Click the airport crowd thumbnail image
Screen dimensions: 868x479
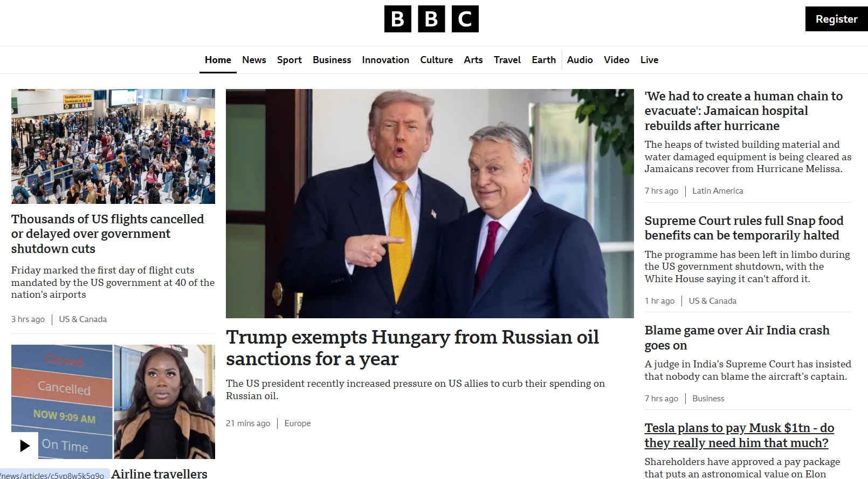[x=113, y=146]
